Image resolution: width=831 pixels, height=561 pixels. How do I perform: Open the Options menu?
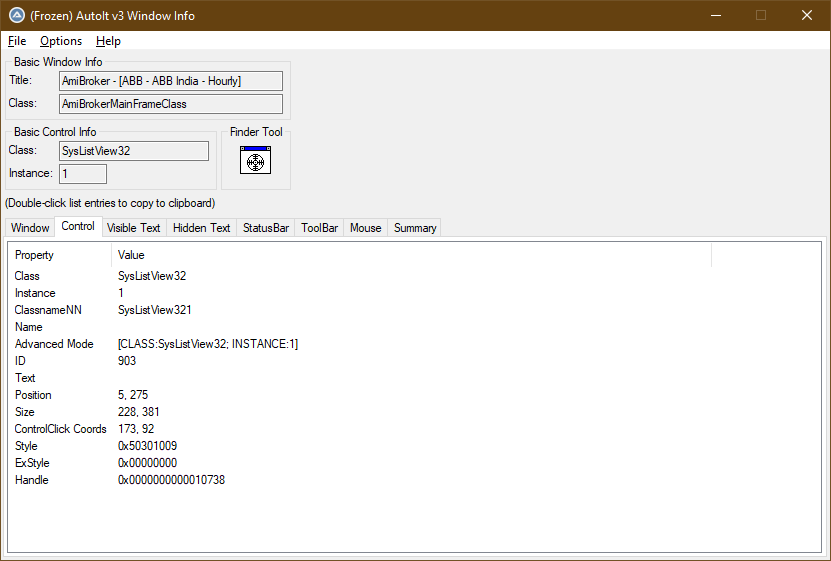coord(61,41)
